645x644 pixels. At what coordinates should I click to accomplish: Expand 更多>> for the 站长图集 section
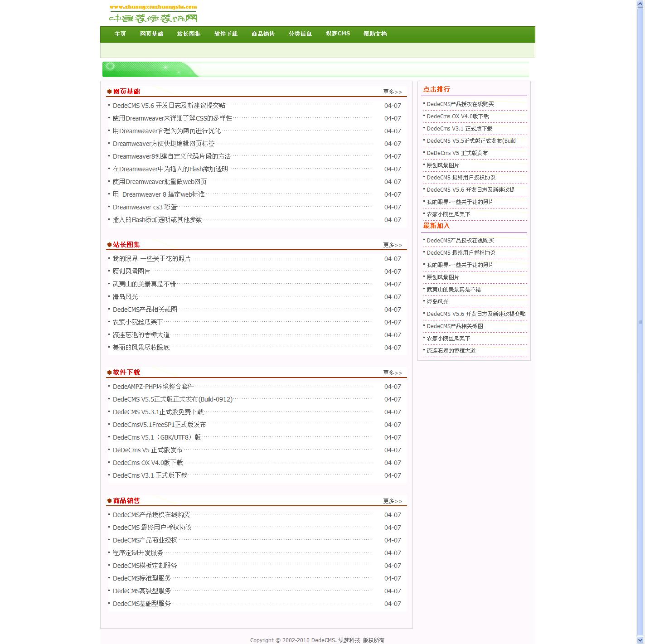coord(393,245)
